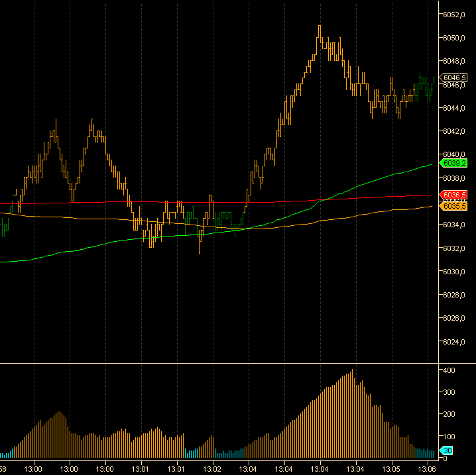Click the 6050,0 price axis label

(x=454, y=38)
